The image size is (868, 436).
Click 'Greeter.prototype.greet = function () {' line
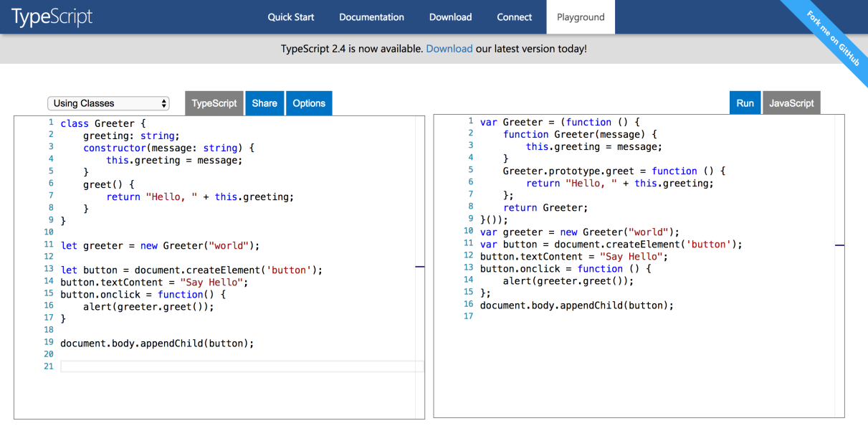(x=614, y=171)
